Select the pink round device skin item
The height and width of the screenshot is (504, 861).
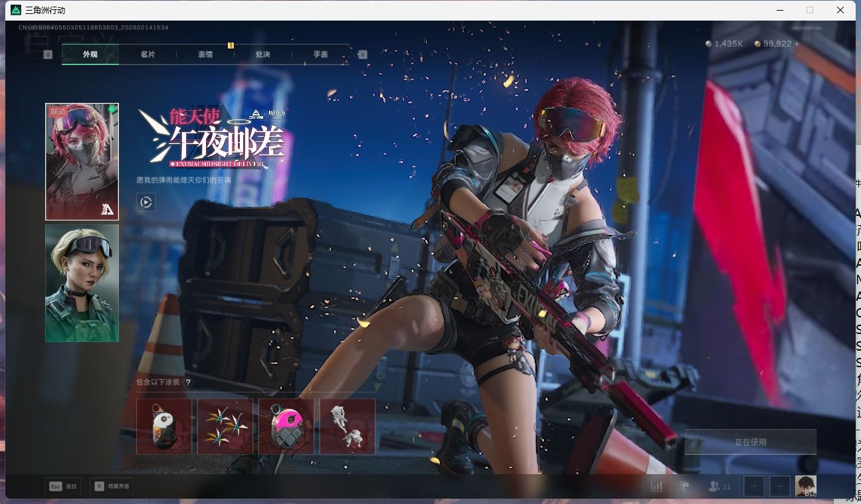click(286, 426)
